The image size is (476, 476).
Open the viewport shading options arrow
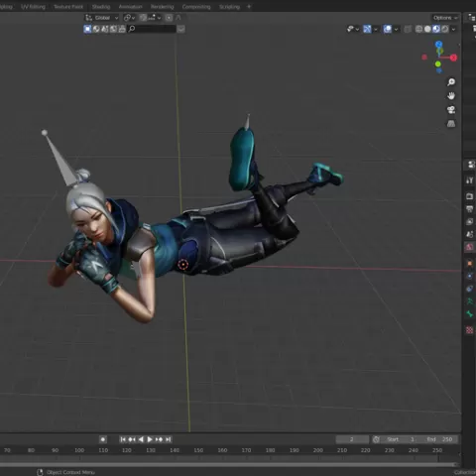click(454, 29)
